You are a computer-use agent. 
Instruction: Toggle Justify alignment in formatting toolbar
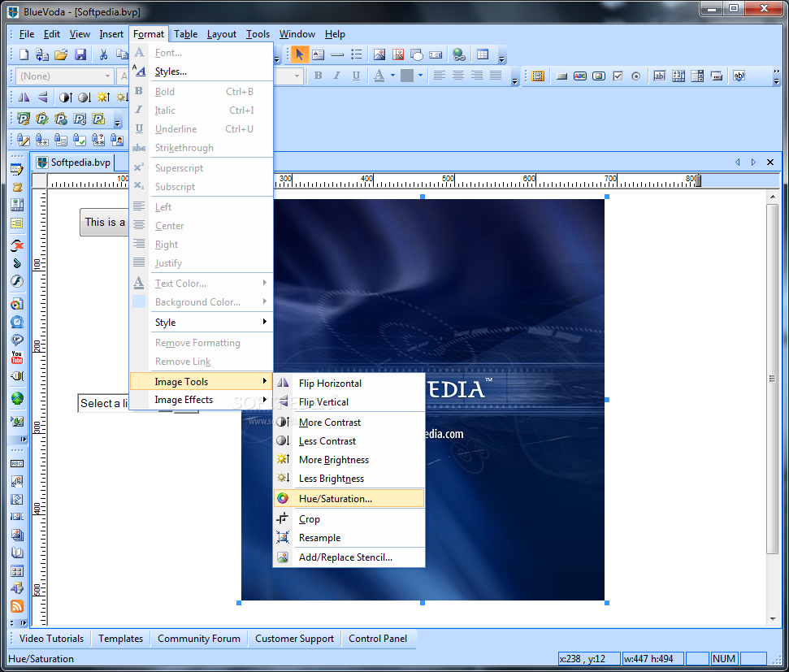pos(496,76)
